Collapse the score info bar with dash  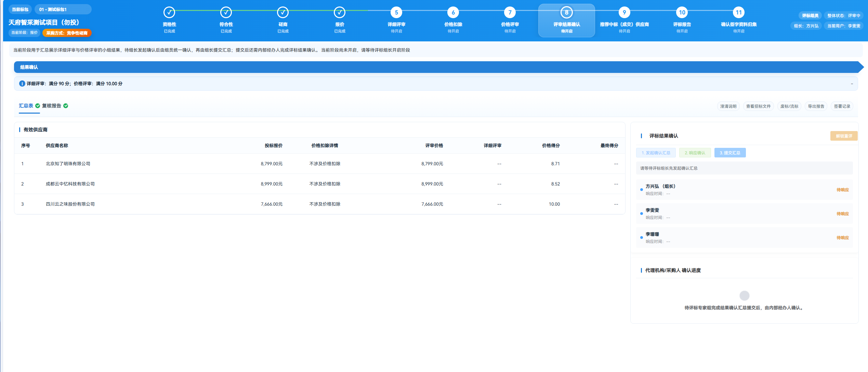pyautogui.click(x=852, y=84)
